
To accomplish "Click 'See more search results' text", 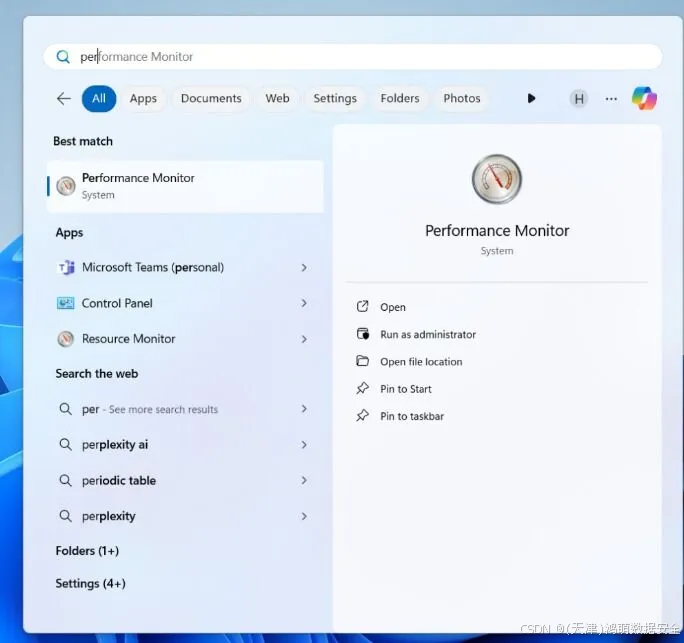I will 163,410.
